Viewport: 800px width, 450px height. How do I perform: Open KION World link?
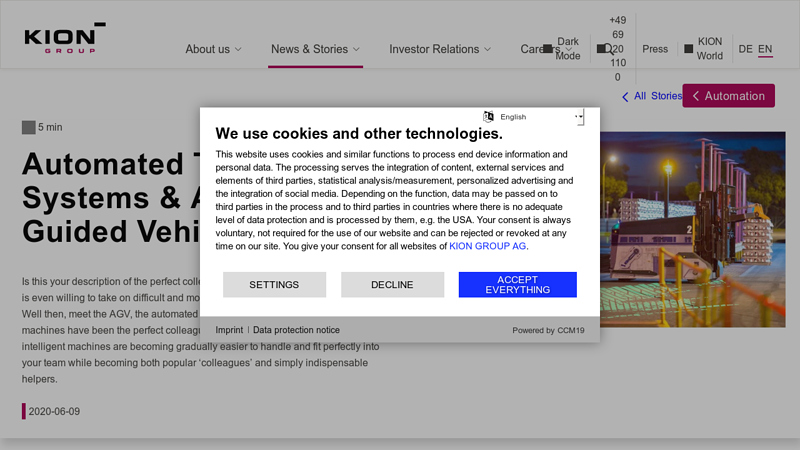pos(710,48)
